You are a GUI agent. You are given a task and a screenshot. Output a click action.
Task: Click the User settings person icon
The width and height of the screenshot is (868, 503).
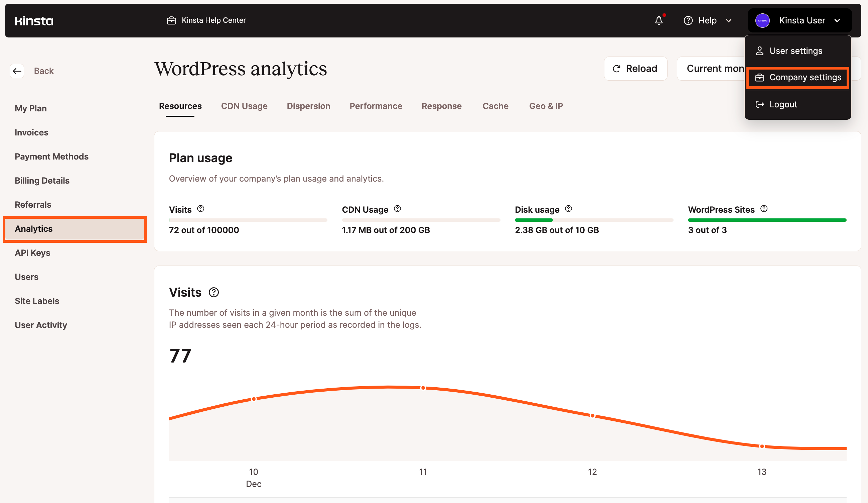pyautogui.click(x=760, y=50)
